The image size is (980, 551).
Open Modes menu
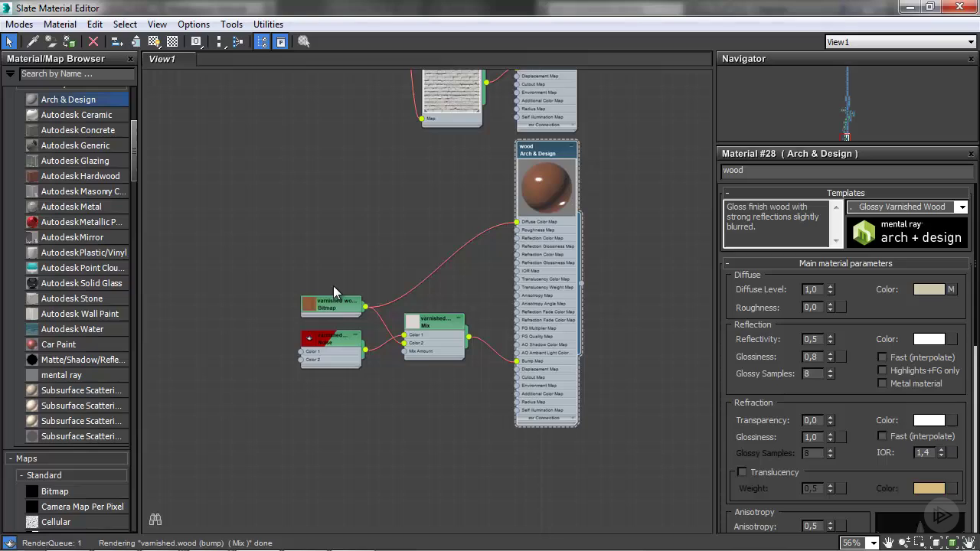coord(19,24)
